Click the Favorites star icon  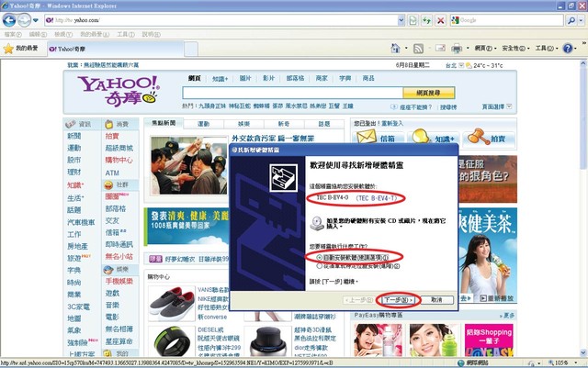coord(8,49)
